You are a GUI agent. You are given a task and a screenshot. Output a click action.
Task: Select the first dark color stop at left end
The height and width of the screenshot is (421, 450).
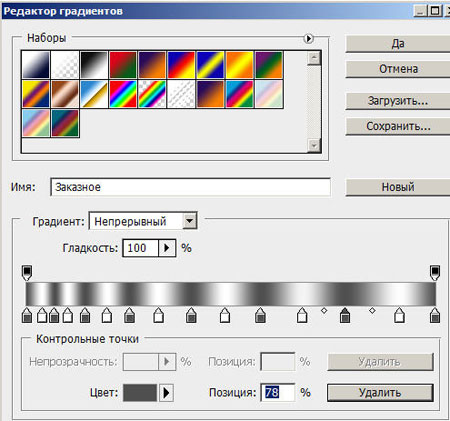27,315
